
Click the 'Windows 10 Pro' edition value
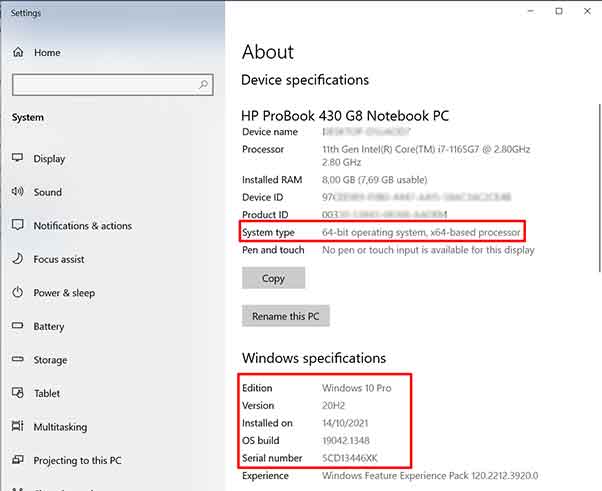(357, 388)
